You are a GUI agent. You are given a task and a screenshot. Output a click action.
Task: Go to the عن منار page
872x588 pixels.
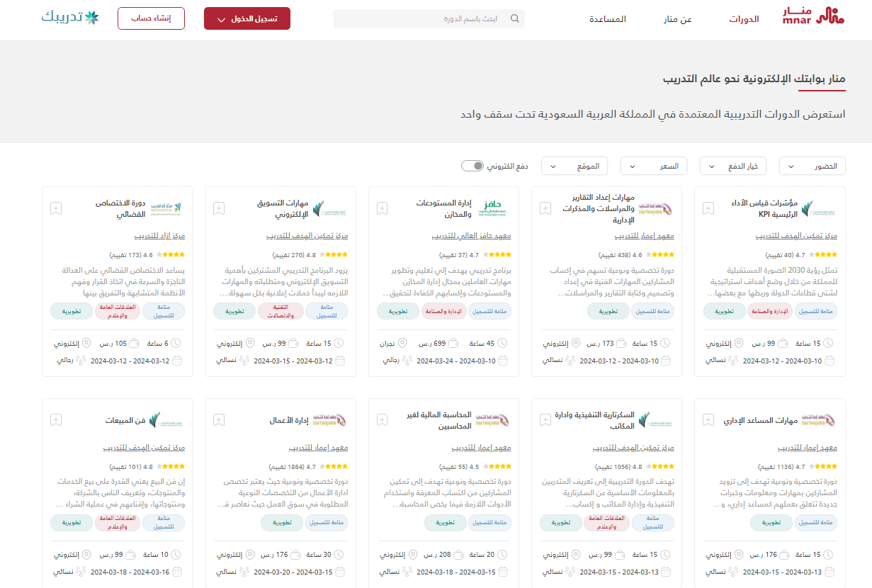pyautogui.click(x=677, y=19)
